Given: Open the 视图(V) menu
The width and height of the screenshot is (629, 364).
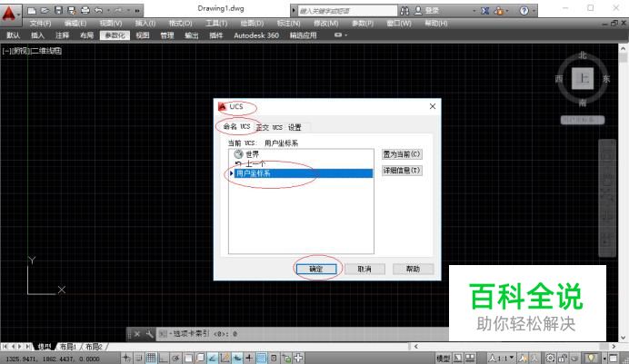Looking at the screenshot, I should click(x=111, y=24).
